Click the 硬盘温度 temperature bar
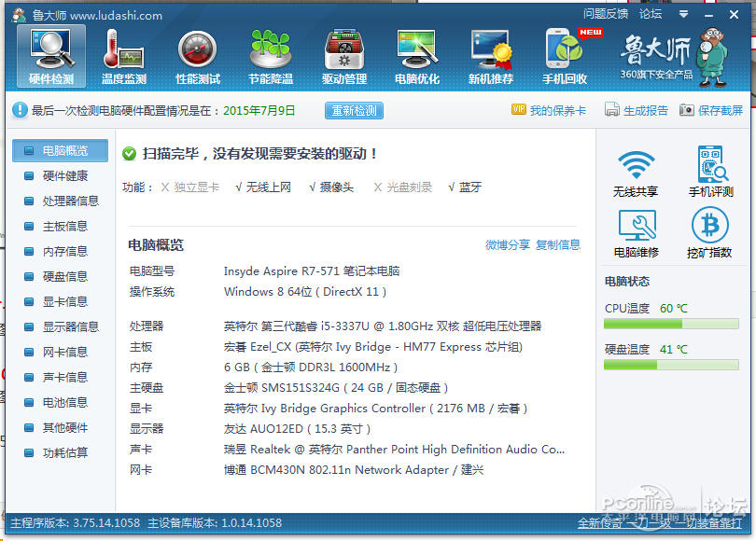 (671, 365)
